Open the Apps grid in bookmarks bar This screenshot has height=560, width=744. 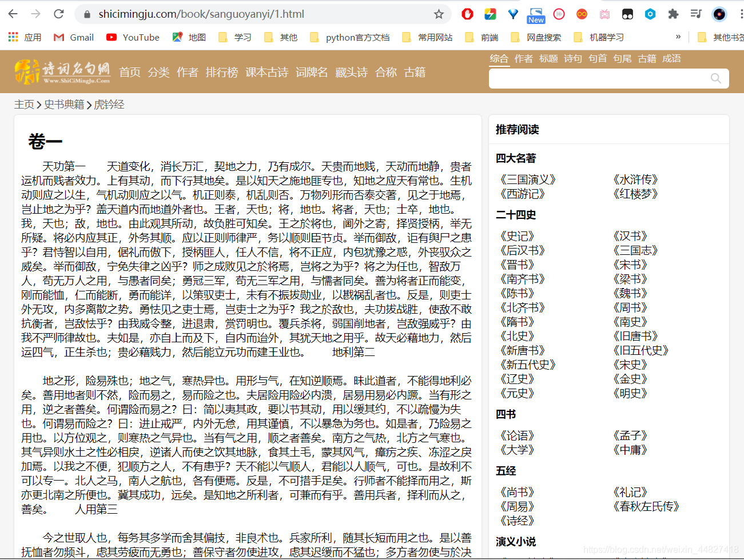[x=25, y=37]
